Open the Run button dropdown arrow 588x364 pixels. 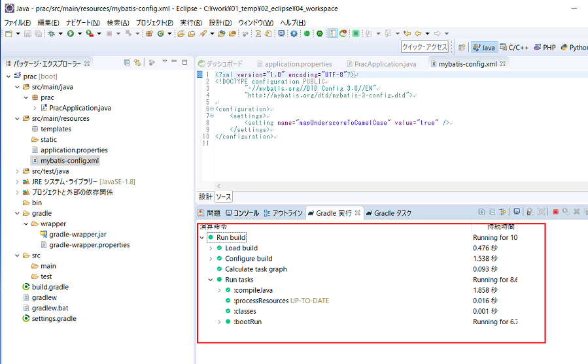click(x=80, y=33)
